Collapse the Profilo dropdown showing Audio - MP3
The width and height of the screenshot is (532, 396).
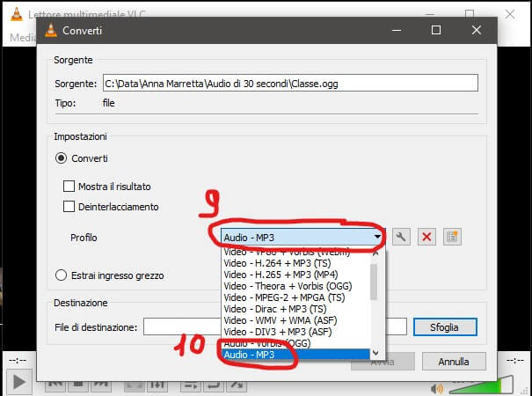click(378, 238)
